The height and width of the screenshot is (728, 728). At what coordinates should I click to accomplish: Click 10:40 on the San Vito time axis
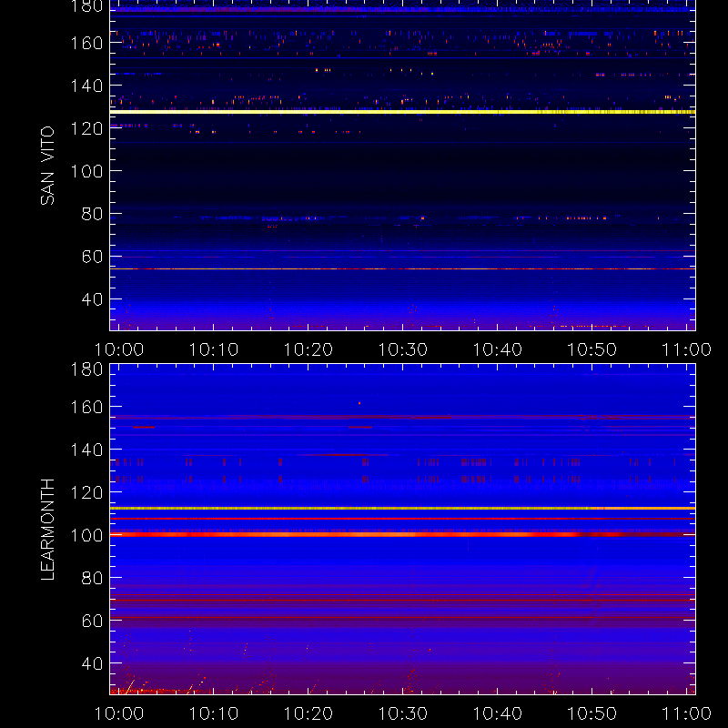click(497, 349)
